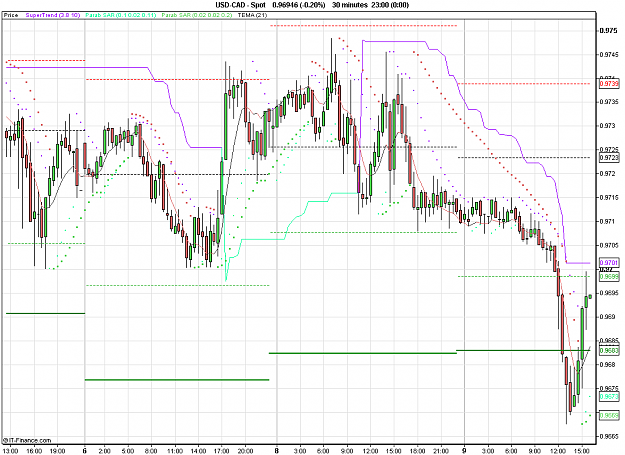Click the day 8 date marker

pos(276,451)
